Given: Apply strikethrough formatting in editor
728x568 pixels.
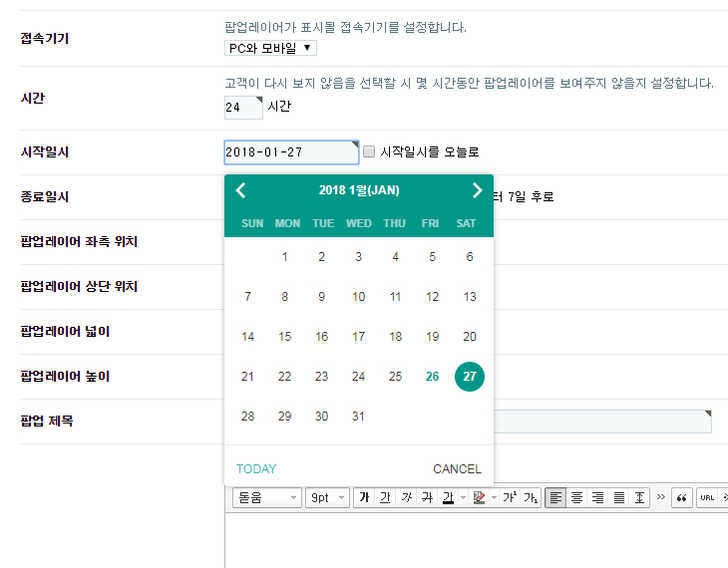Looking at the screenshot, I should point(427,497).
